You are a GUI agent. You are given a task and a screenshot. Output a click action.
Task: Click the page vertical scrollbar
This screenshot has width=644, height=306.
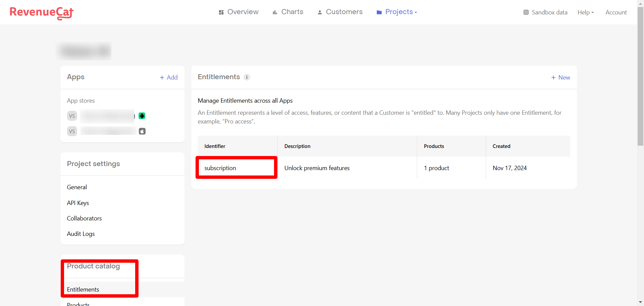click(x=640, y=77)
